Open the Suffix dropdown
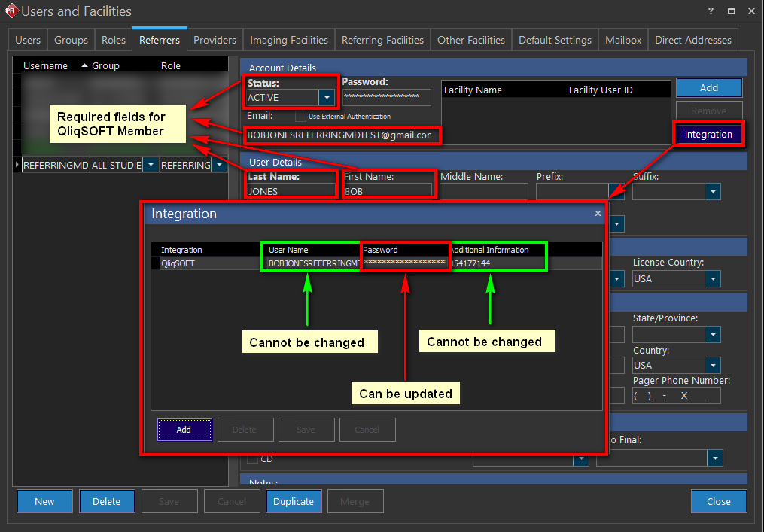 tap(713, 192)
